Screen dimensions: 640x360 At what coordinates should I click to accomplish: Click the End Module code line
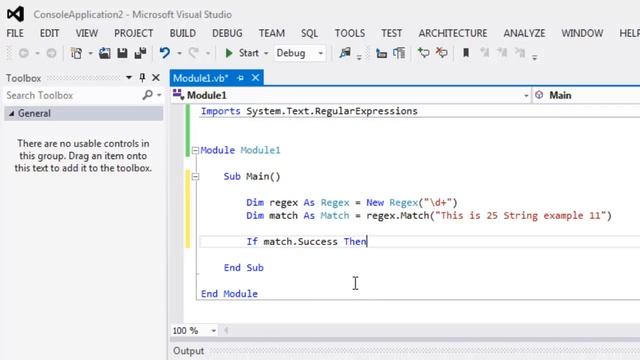(229, 294)
